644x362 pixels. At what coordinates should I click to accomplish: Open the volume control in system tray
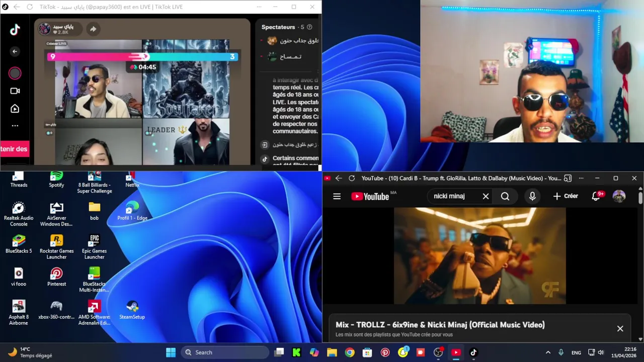pyautogui.click(x=601, y=352)
